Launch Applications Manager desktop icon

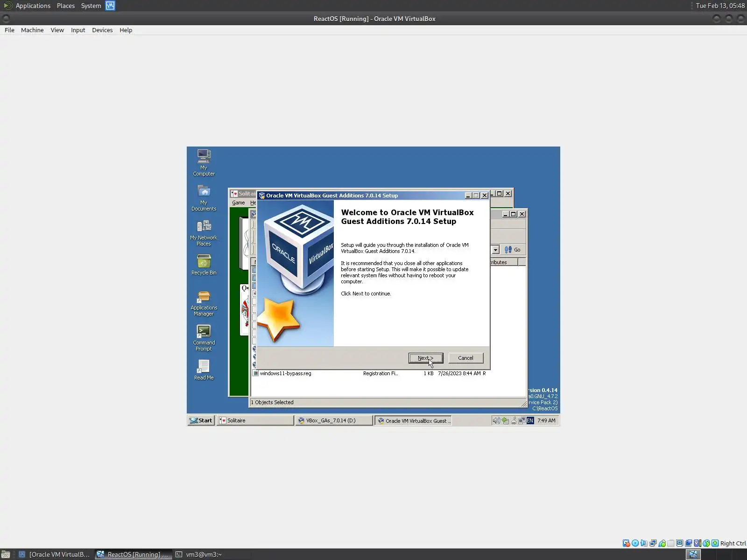click(204, 303)
